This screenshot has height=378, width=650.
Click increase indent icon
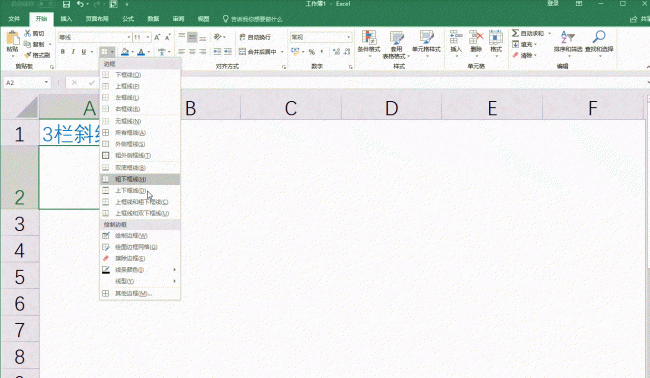point(228,52)
